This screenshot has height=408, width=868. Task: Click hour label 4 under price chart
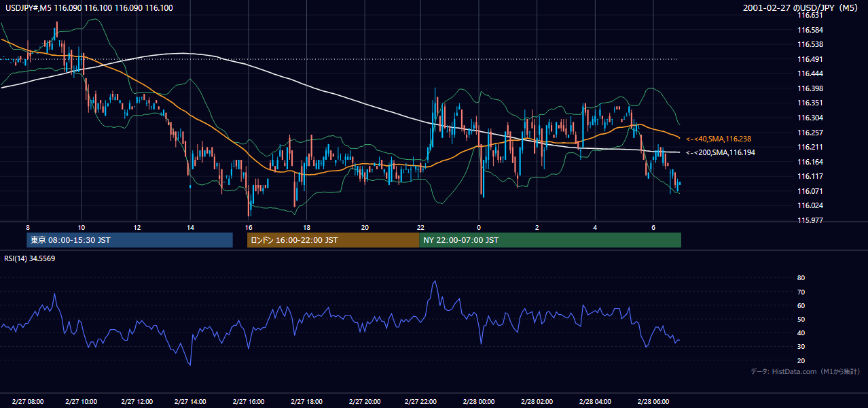pos(595,227)
